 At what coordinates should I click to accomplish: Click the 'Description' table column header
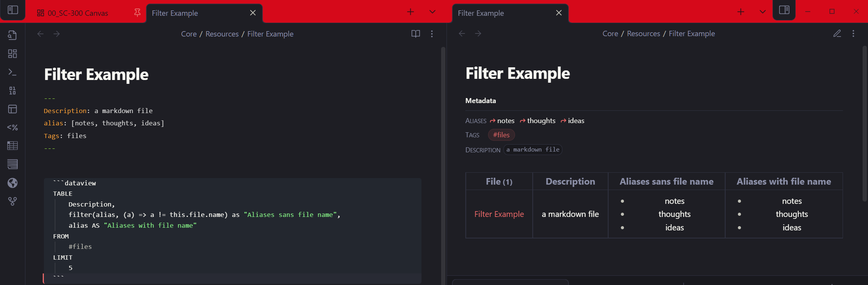tap(570, 182)
